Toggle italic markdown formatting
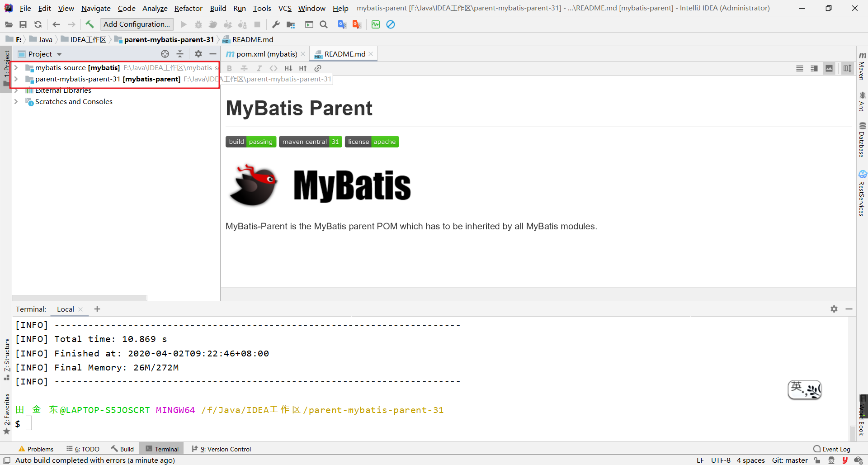This screenshot has height=465, width=868. click(x=259, y=68)
